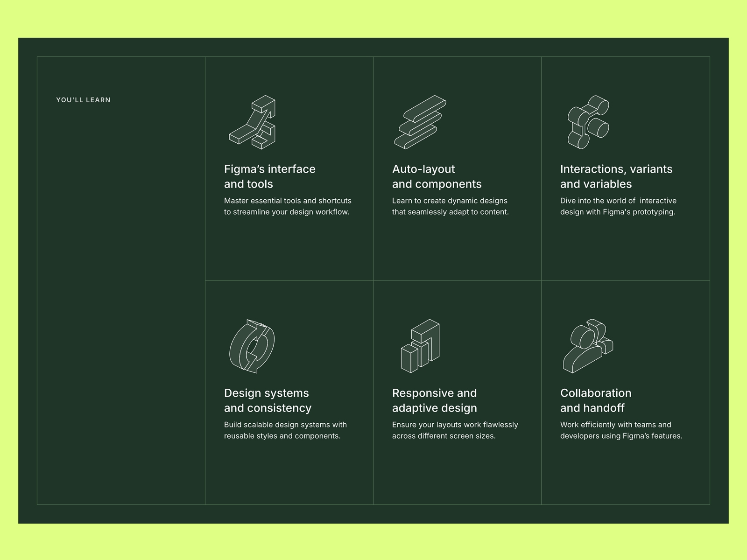Click the description about dynamic designs adapting

pos(450,206)
